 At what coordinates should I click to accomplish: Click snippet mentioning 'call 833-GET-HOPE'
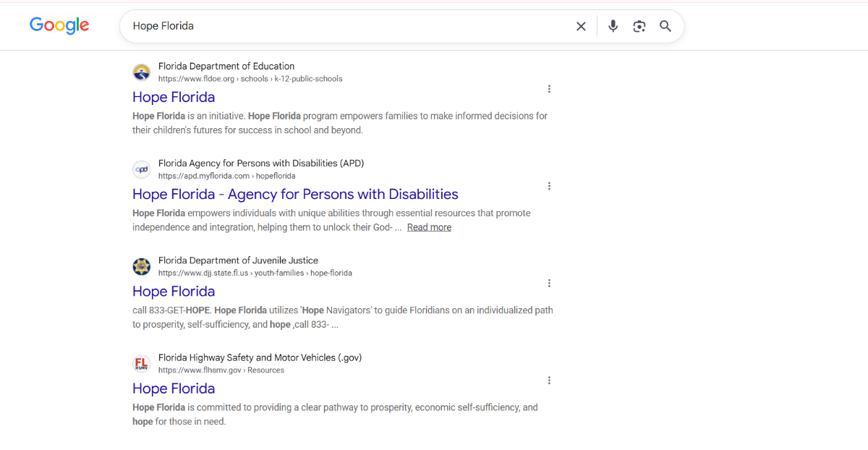[x=343, y=317]
